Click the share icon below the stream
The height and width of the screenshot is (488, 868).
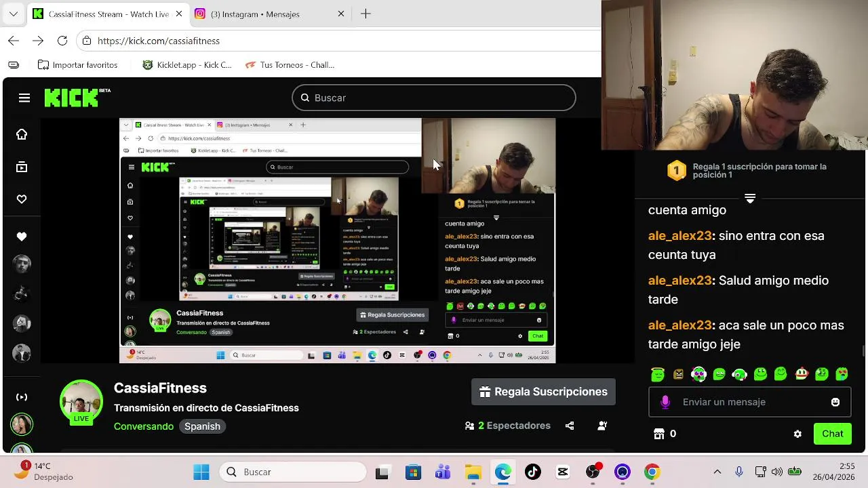[x=570, y=426]
